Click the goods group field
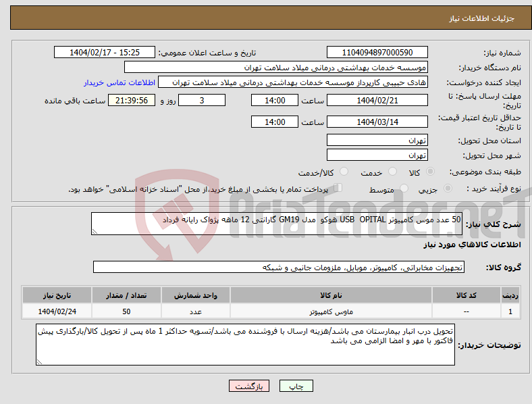Viewport: 532px width, 404px height. point(279,267)
